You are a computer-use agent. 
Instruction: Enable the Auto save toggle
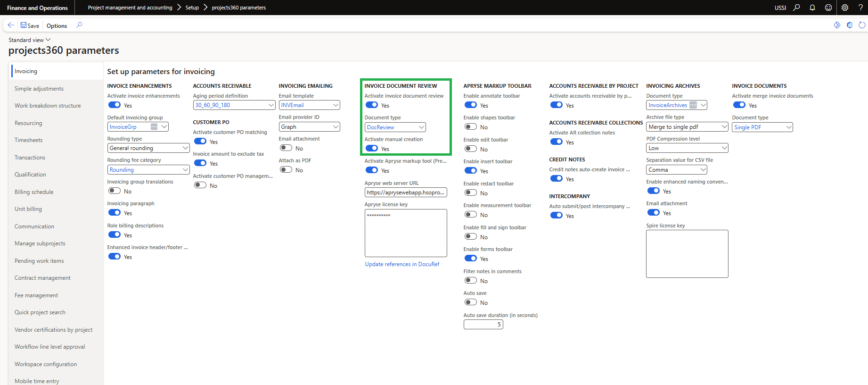(470, 302)
